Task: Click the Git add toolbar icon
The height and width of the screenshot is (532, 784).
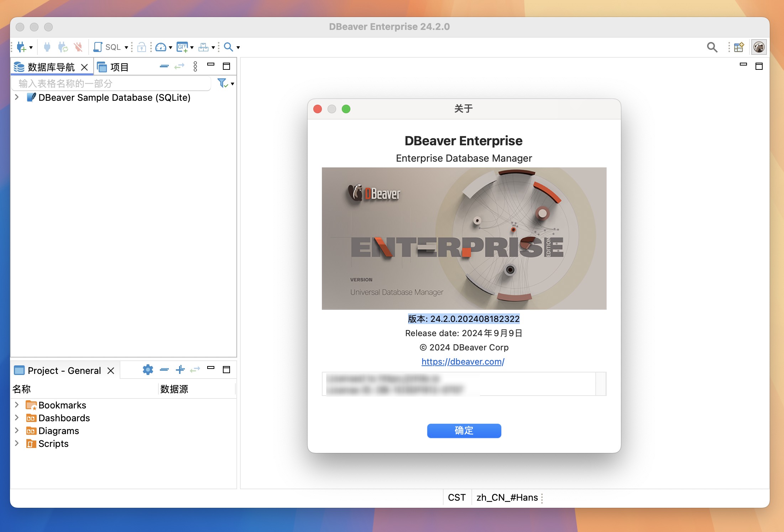Action: [x=183, y=47]
